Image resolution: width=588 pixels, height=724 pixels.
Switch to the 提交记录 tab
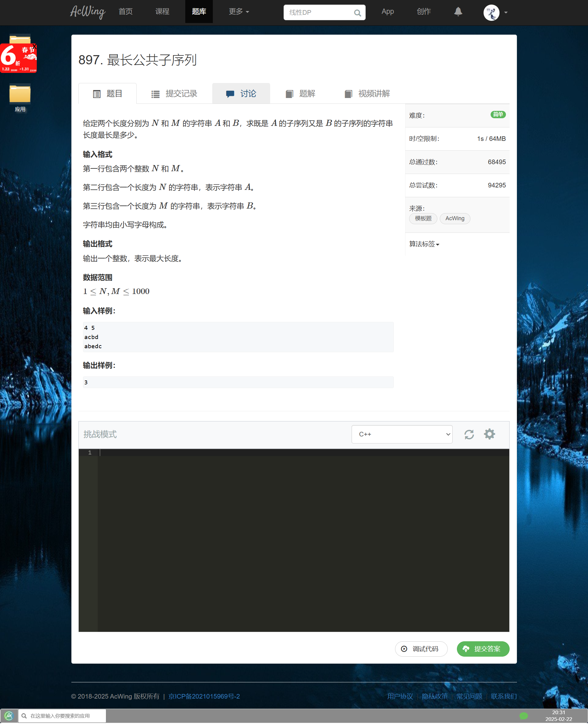point(174,93)
